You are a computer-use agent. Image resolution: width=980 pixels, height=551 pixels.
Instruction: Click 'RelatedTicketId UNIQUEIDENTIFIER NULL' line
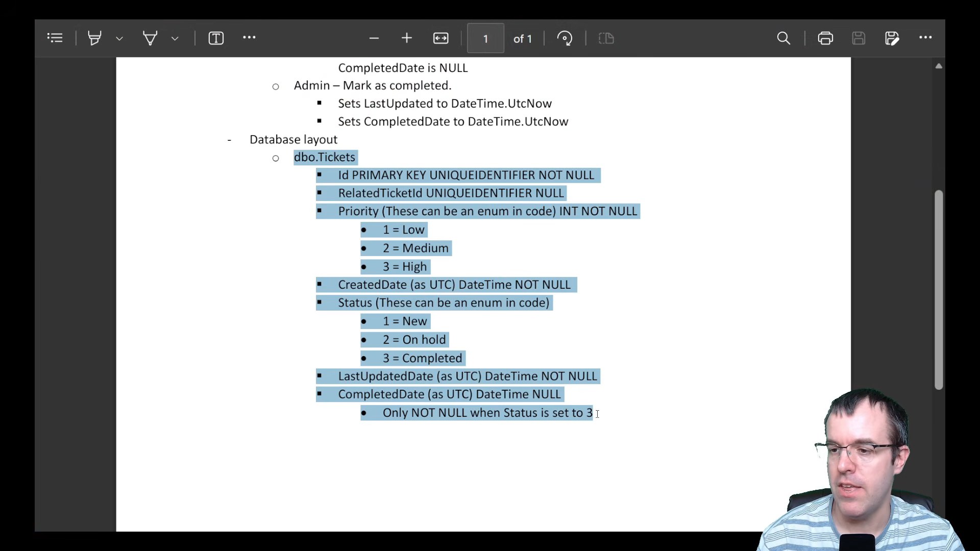[451, 193]
